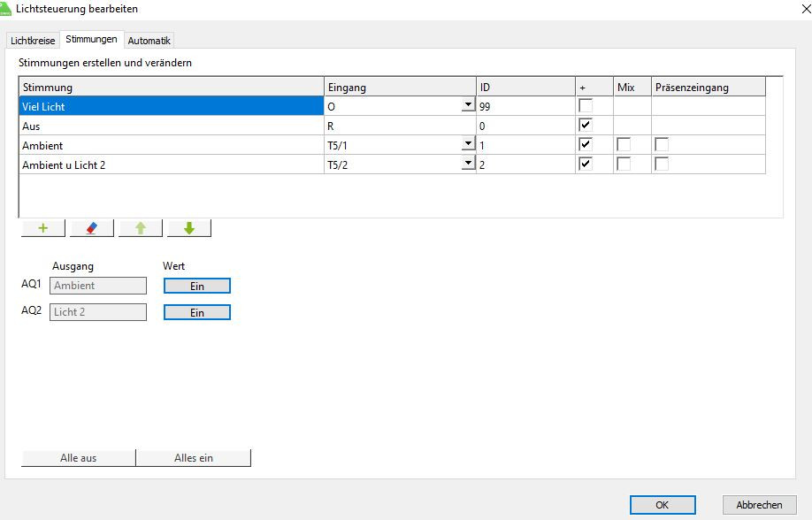Toggle Präsenzeingang checkbox for Ambient u Licht 2
812x520 pixels.
(x=662, y=164)
